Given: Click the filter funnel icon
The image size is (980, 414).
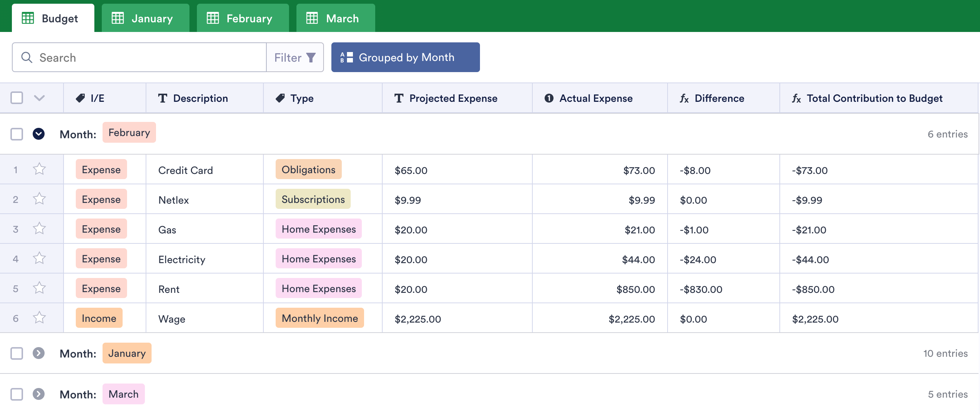Looking at the screenshot, I should point(311,58).
